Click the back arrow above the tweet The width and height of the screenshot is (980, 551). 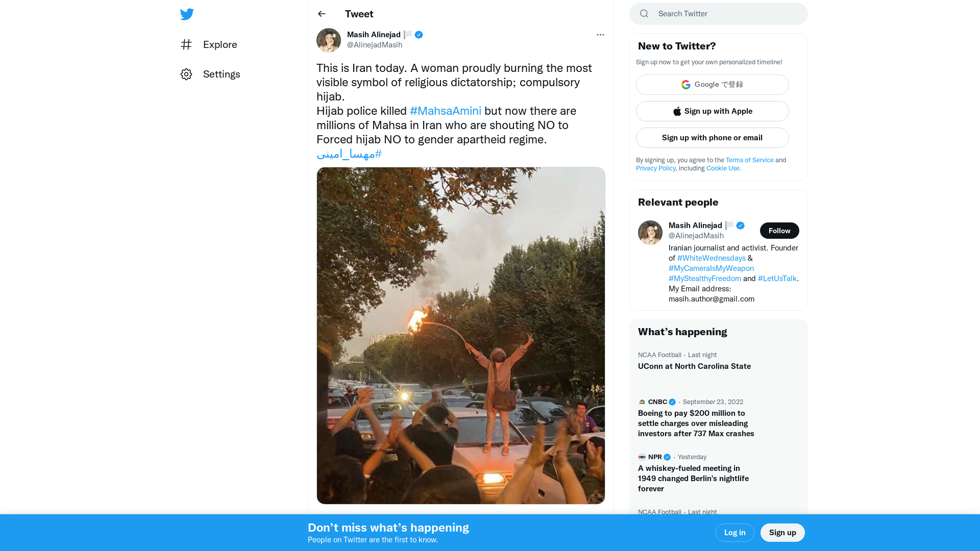322,14
